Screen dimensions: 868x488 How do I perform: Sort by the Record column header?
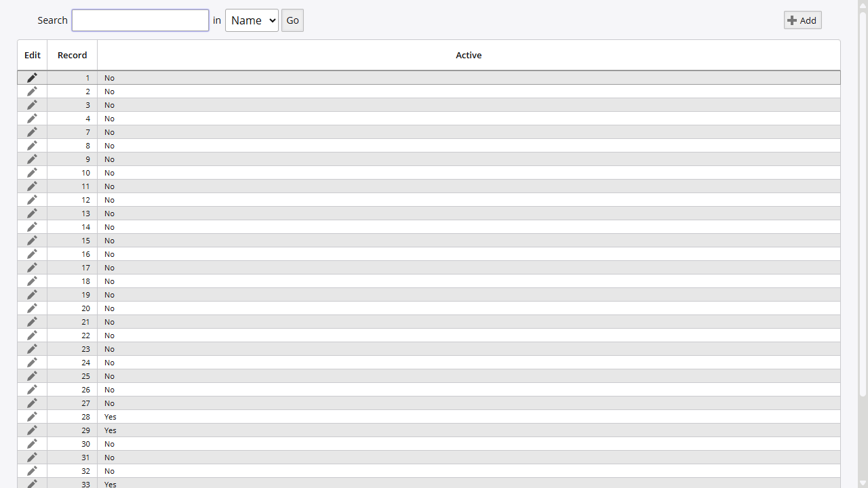72,55
